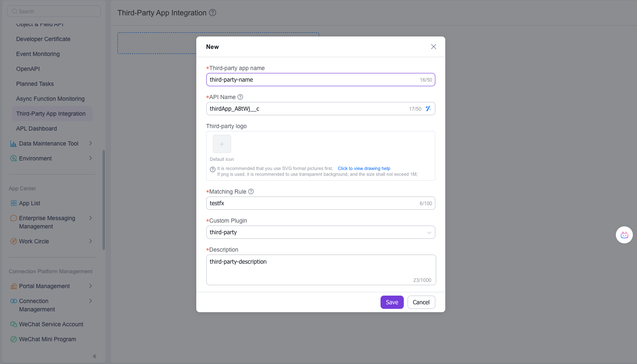Image resolution: width=637 pixels, height=364 pixels.
Task: Open the floating robot assistant icon
Action: tap(624, 235)
